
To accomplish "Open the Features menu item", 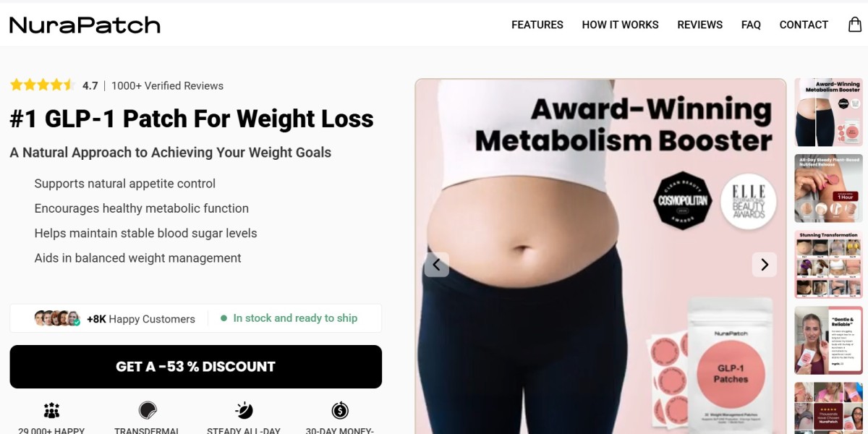I will coord(537,25).
